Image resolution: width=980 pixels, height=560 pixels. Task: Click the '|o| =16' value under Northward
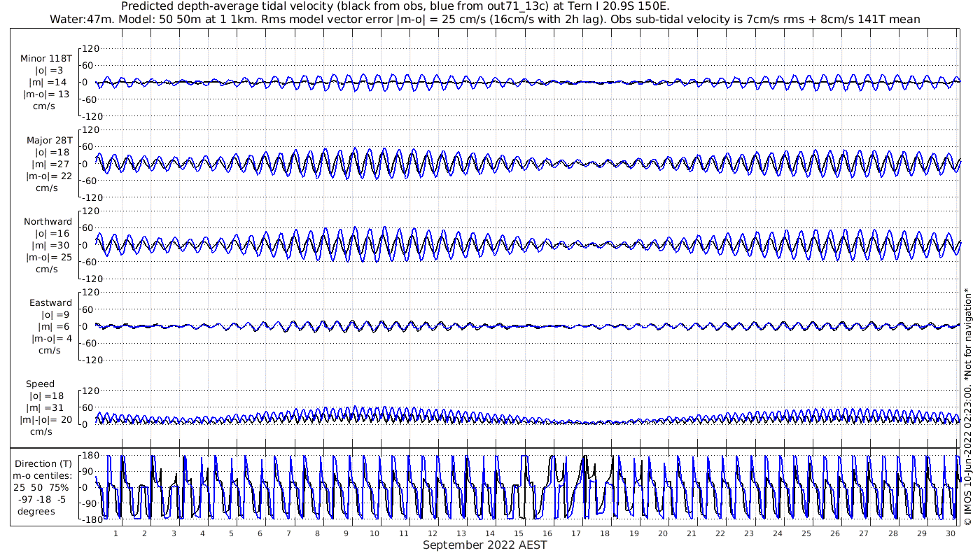tap(52, 234)
